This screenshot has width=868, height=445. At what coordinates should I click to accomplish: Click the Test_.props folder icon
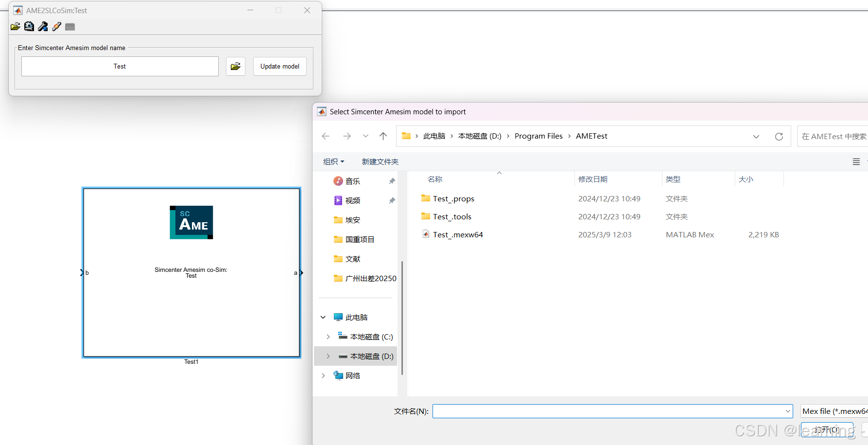click(x=426, y=198)
